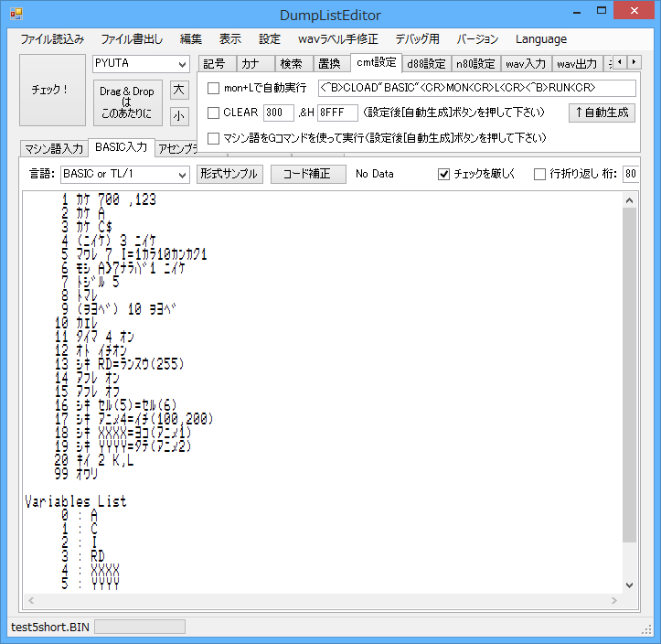Minimize the DumpListEditor window
Viewport: 661px width, 644px height.
point(577,12)
